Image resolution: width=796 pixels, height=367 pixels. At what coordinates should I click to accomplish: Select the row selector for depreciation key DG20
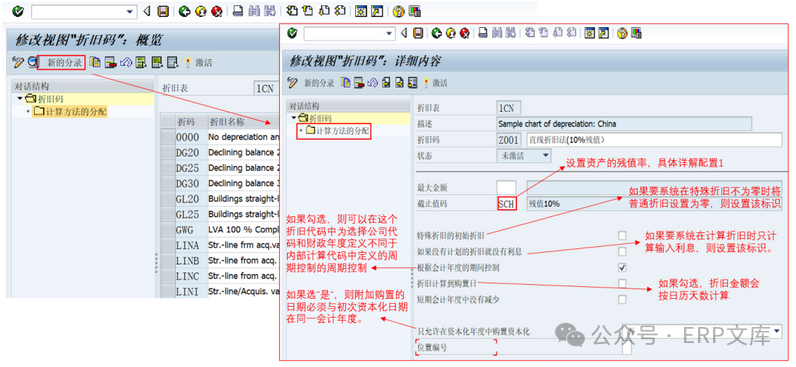click(168, 152)
